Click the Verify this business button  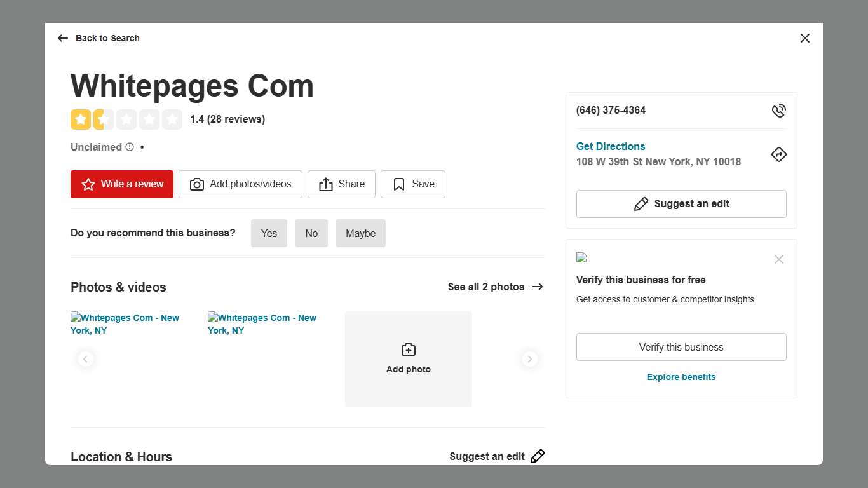pos(681,347)
